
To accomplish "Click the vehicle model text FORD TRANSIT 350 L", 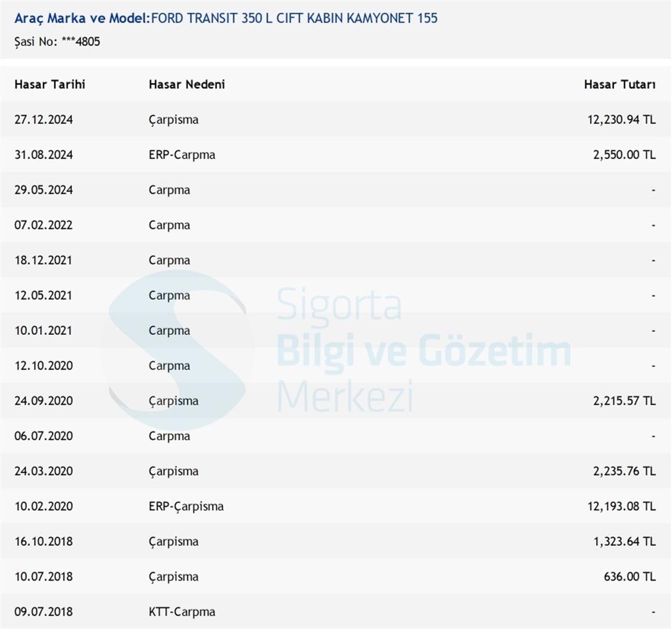I will point(212,18).
